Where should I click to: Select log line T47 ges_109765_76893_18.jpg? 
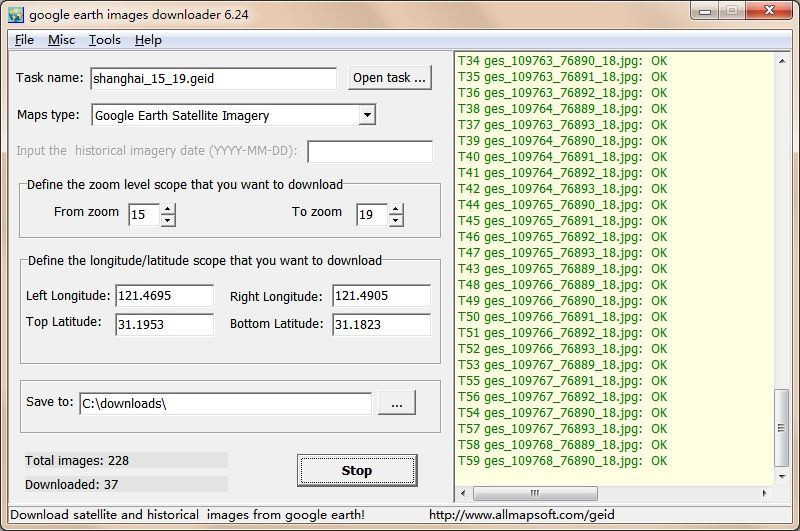tap(562, 252)
